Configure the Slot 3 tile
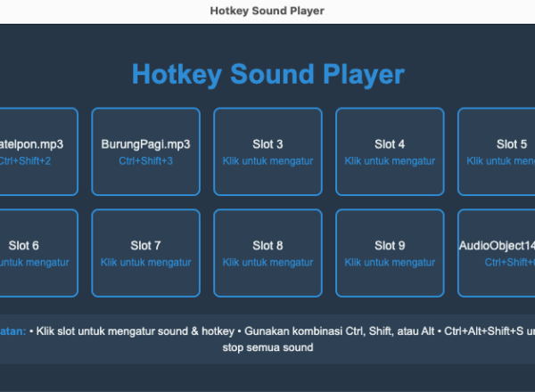 [x=267, y=151]
